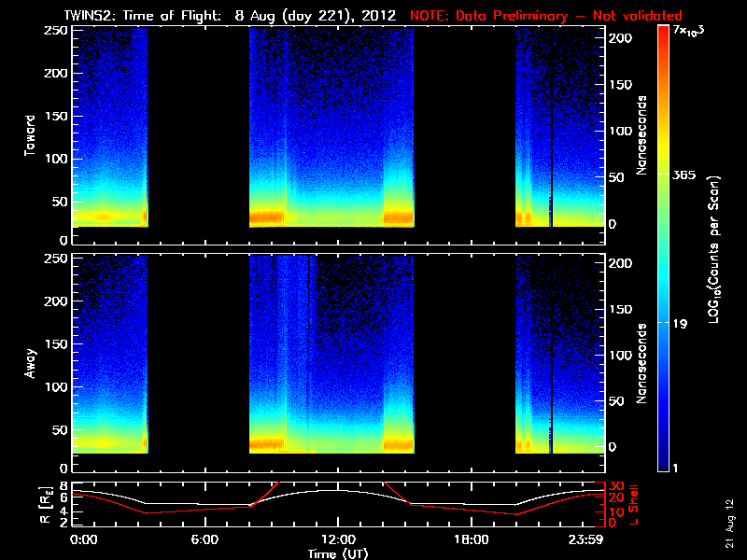
Task: Click the 18:00 label on the time axis
Action: (472, 540)
